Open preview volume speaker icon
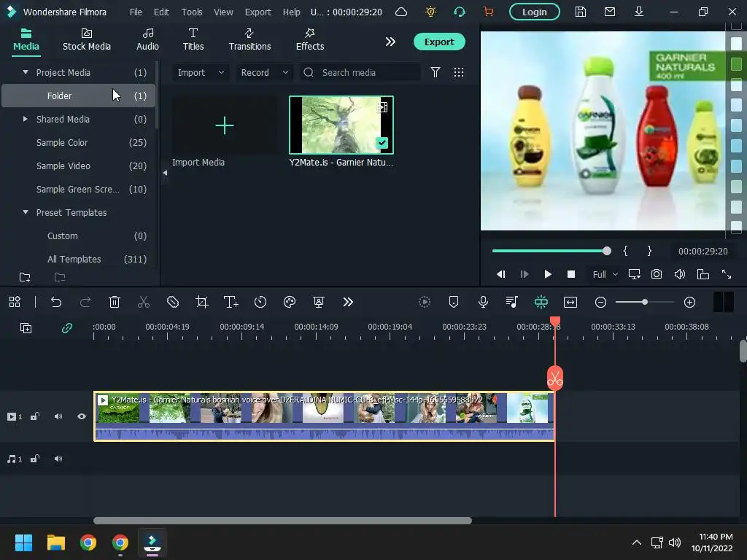This screenshot has height=560, width=747. (x=680, y=274)
